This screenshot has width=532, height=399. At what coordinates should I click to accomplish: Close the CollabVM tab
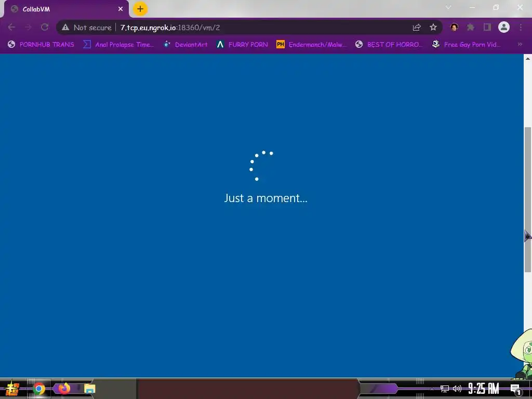(x=121, y=9)
